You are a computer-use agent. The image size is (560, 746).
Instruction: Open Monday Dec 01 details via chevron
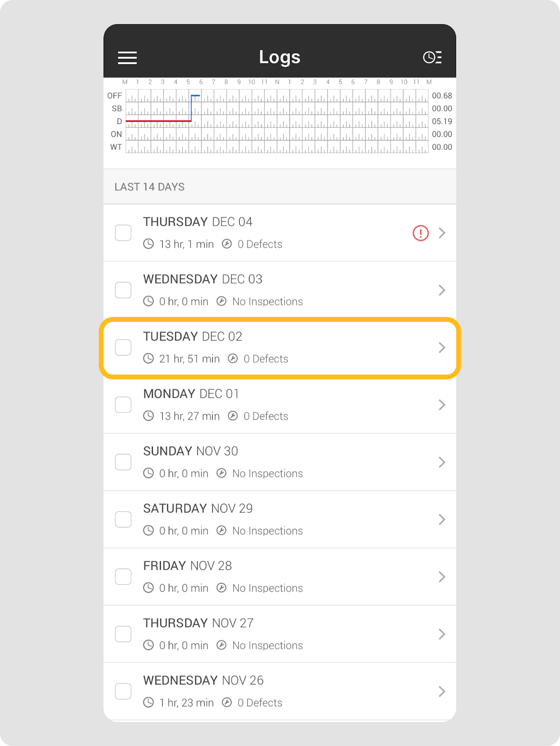442,405
